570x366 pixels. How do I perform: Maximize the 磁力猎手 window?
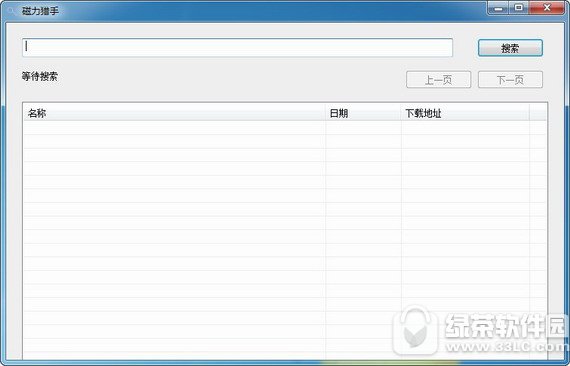pos(519,8)
